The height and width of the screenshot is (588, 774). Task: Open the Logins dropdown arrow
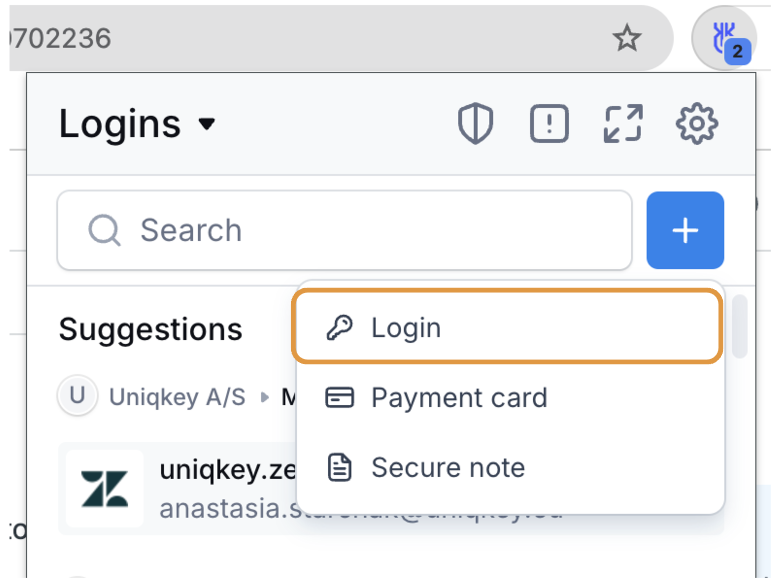207,123
